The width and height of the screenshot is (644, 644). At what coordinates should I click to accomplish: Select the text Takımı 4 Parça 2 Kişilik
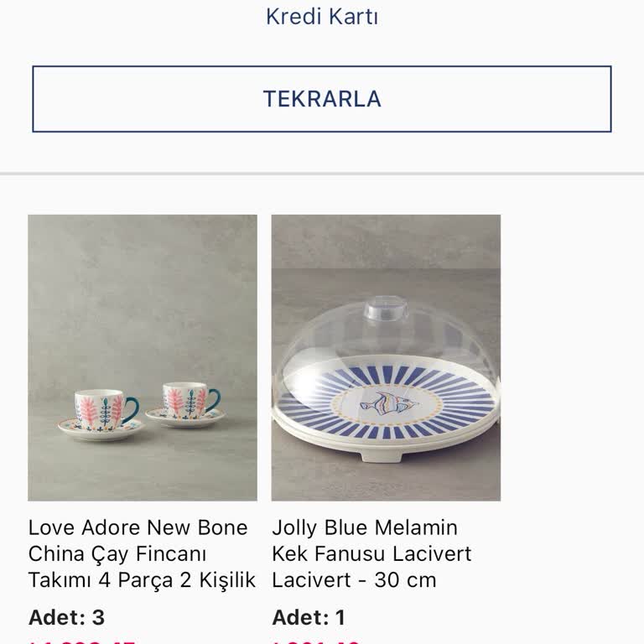[142, 580]
